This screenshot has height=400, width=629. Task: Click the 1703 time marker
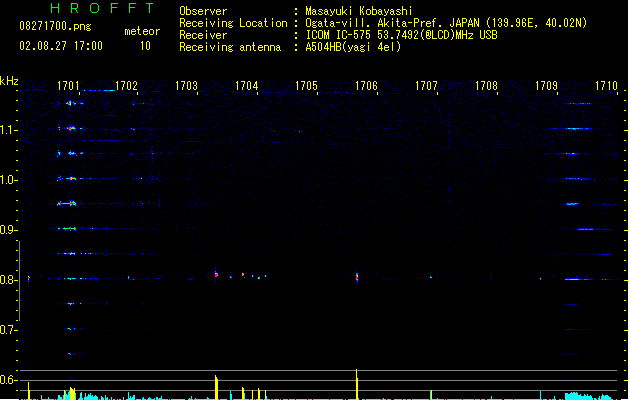187,86
